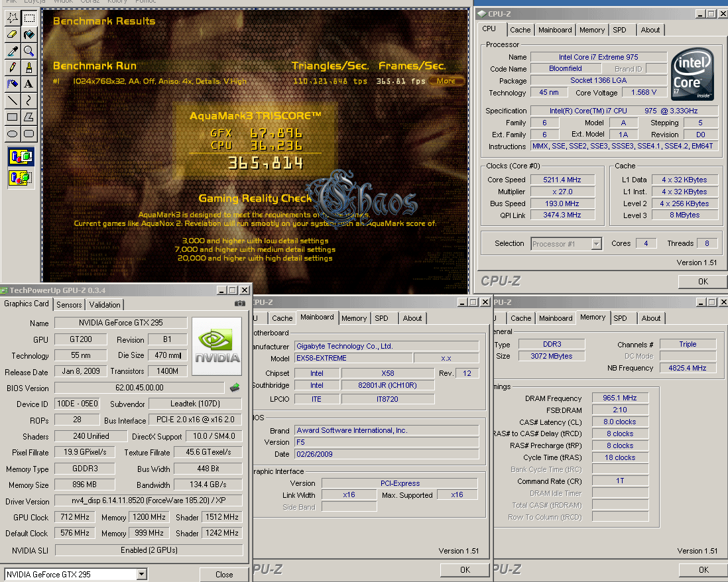728x582 pixels.
Task: Click the Core Voltage value 1.568 V
Action: (x=644, y=92)
